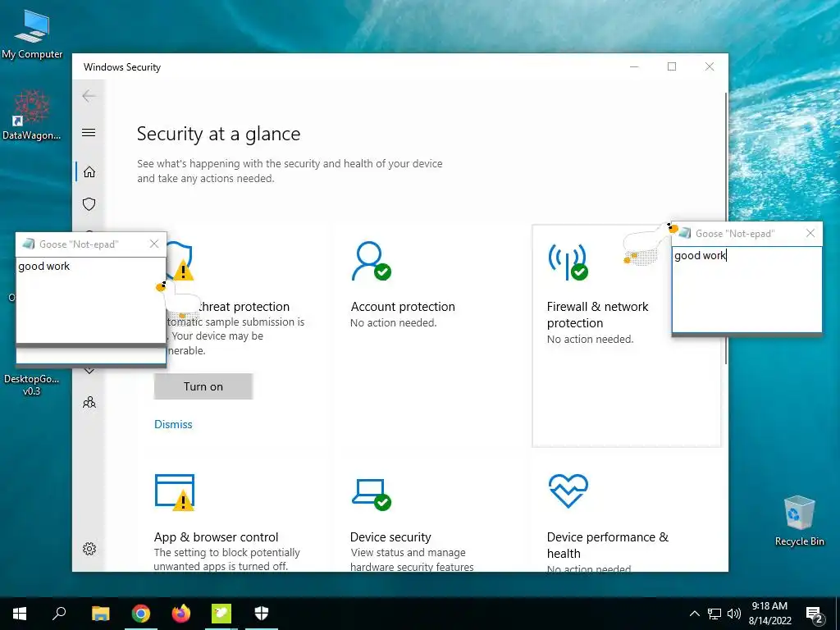Close the left Goose Not-epad window

tap(154, 244)
